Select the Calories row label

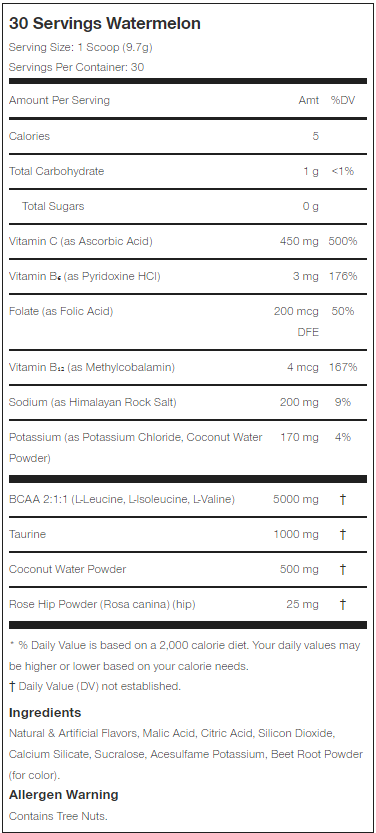(29, 136)
